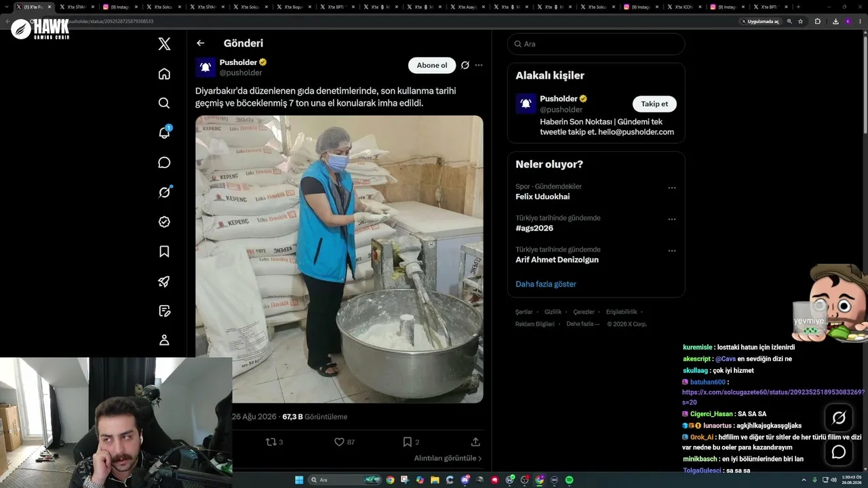Open Chrome profile avatar
Screen dimensions: 868x488
coord(848,21)
